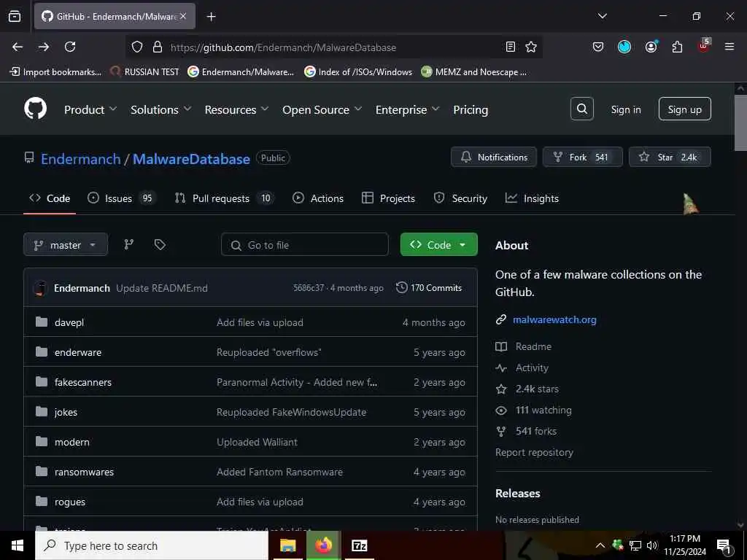Open the jokes folder
The image size is (747, 560).
click(x=66, y=412)
